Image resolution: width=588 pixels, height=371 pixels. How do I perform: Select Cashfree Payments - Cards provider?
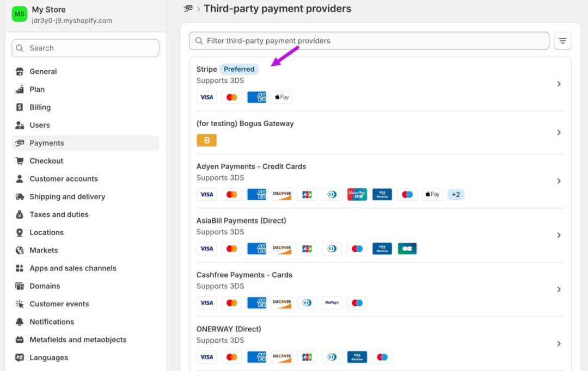coord(244,275)
